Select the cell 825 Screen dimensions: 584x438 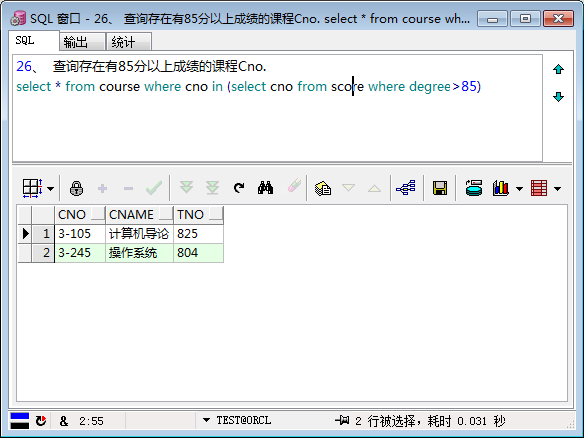pyautogui.click(x=198, y=234)
